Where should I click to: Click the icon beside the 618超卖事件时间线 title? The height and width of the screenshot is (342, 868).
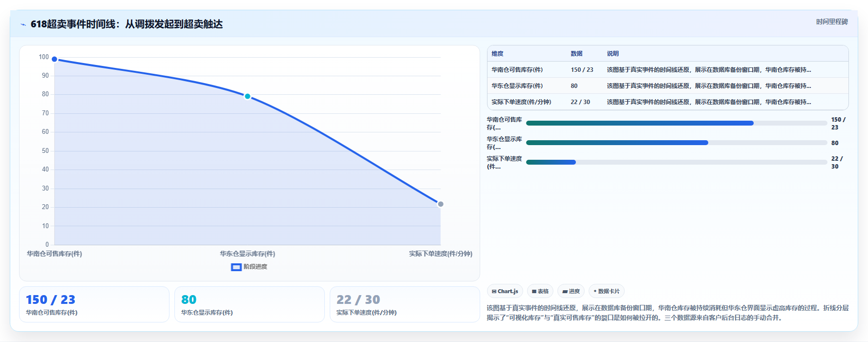tap(23, 24)
